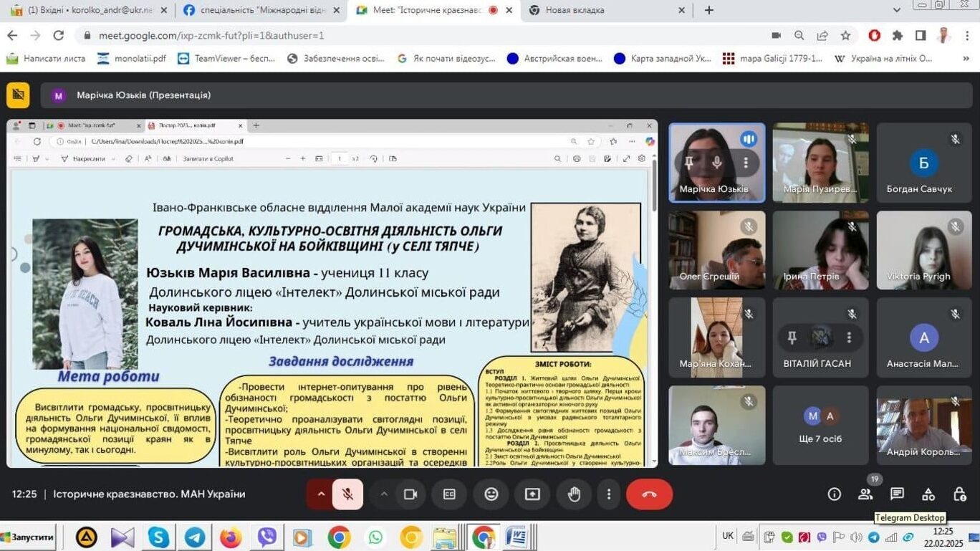This screenshot has height=551, width=980.
Task: Open more options three-dot menu
Action: (x=609, y=494)
